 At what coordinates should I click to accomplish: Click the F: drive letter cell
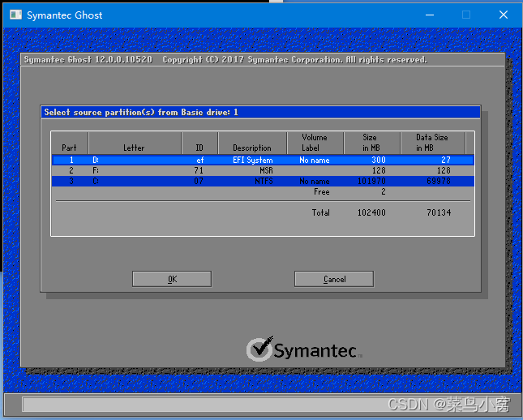96,170
